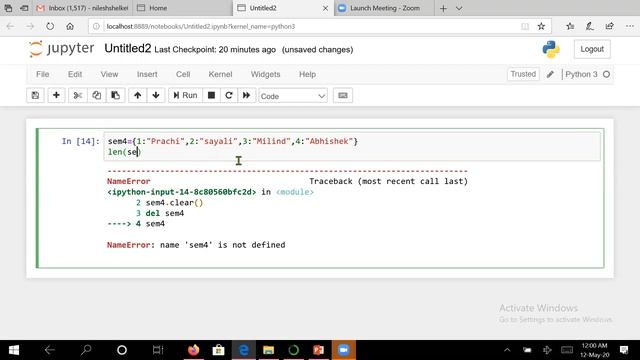Open Task View in taskbar

158,350
